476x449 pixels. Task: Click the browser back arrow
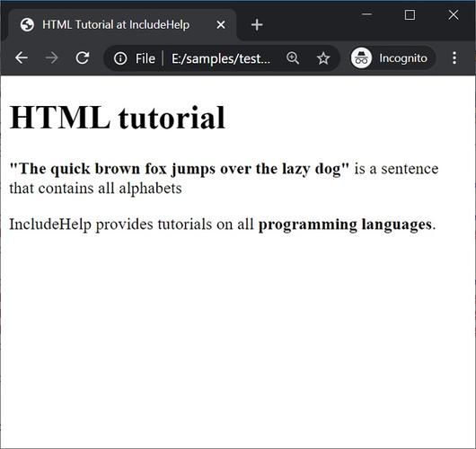[x=22, y=58]
